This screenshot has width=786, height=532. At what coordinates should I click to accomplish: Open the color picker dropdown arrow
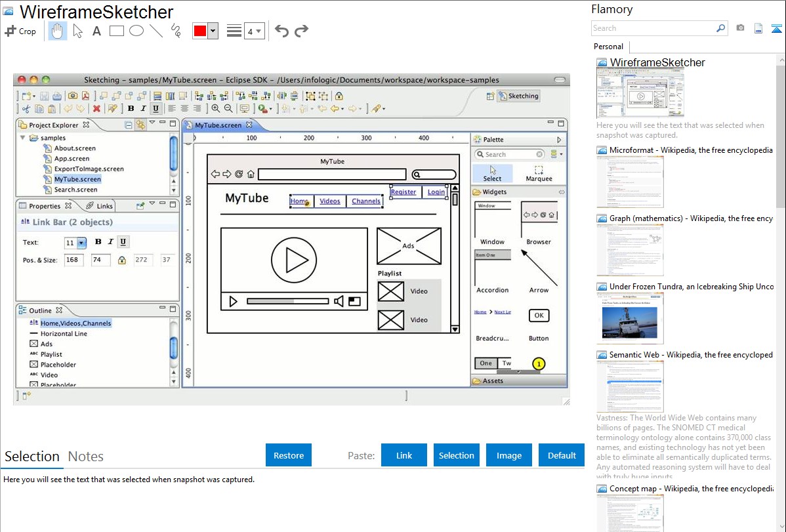tap(213, 31)
